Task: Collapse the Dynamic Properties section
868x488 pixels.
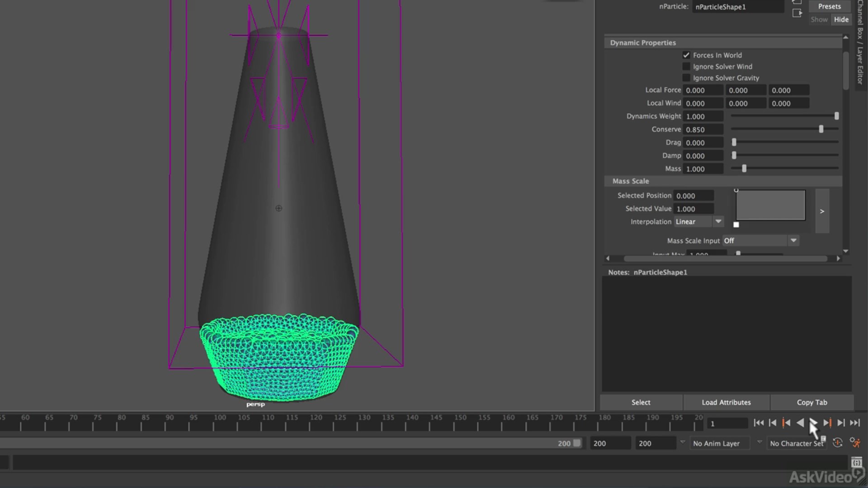Action: pos(643,43)
